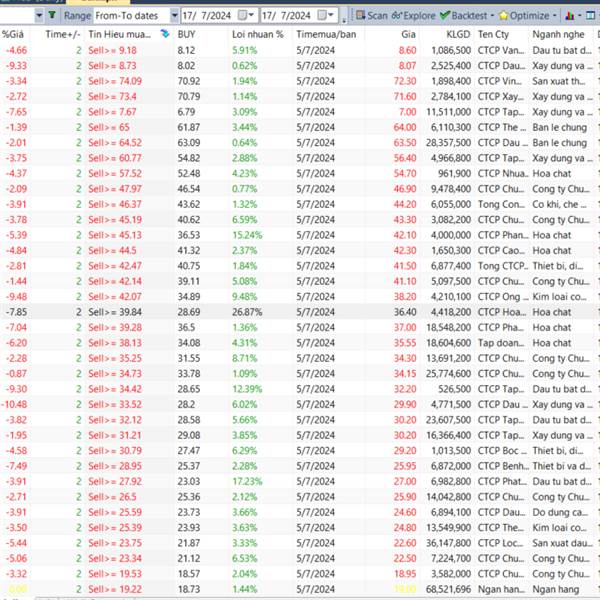Open the calendar picker of the second date
600x600 pixels.
(x=326, y=16)
